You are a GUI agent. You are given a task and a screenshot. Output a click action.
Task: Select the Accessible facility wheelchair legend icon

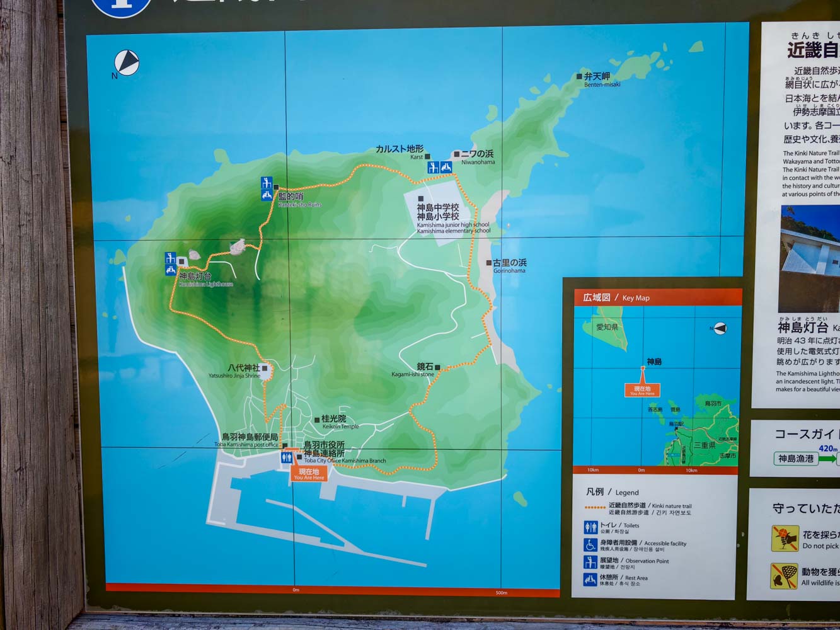click(x=590, y=545)
